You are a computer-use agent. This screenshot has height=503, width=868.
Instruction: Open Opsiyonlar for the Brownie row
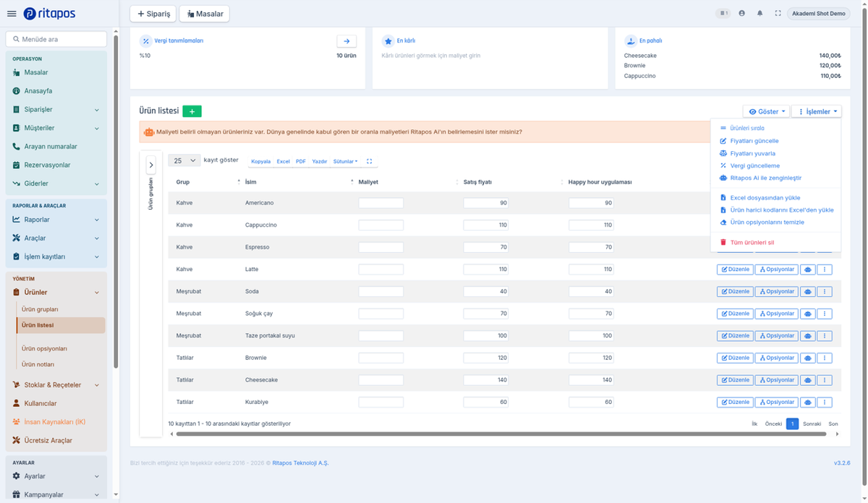click(776, 358)
